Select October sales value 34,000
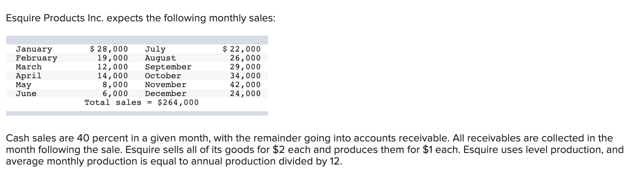644x177 pixels. (245, 76)
